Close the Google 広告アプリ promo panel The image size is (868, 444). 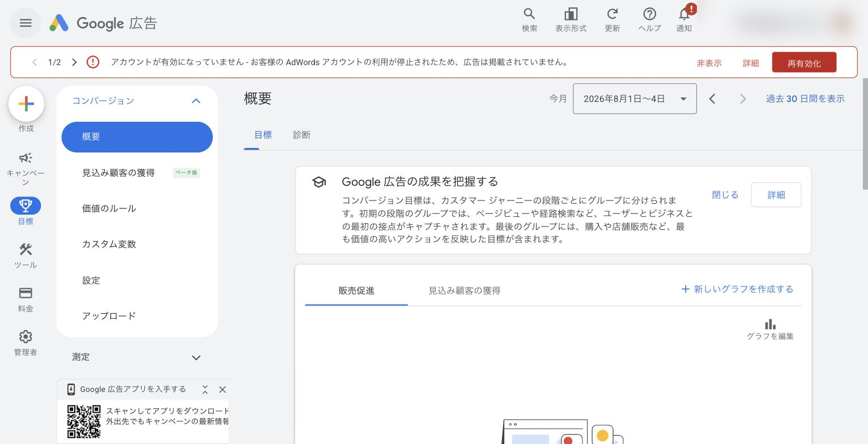(x=222, y=390)
